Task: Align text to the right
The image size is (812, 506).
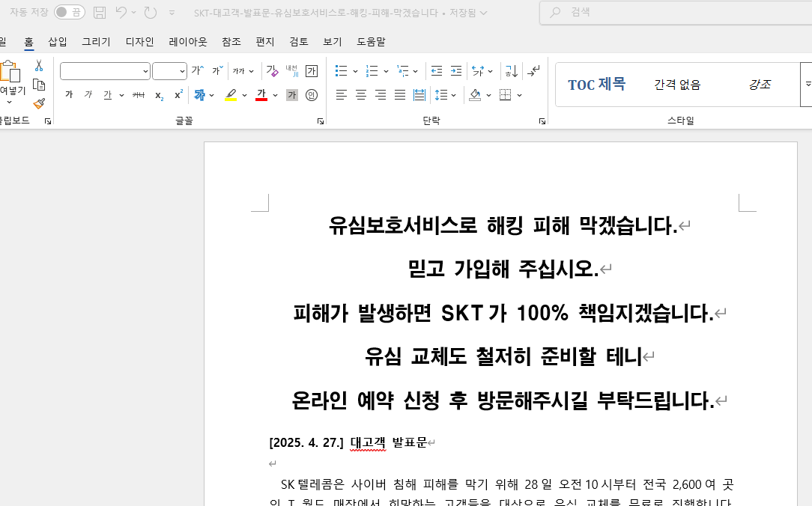Action: (381, 94)
